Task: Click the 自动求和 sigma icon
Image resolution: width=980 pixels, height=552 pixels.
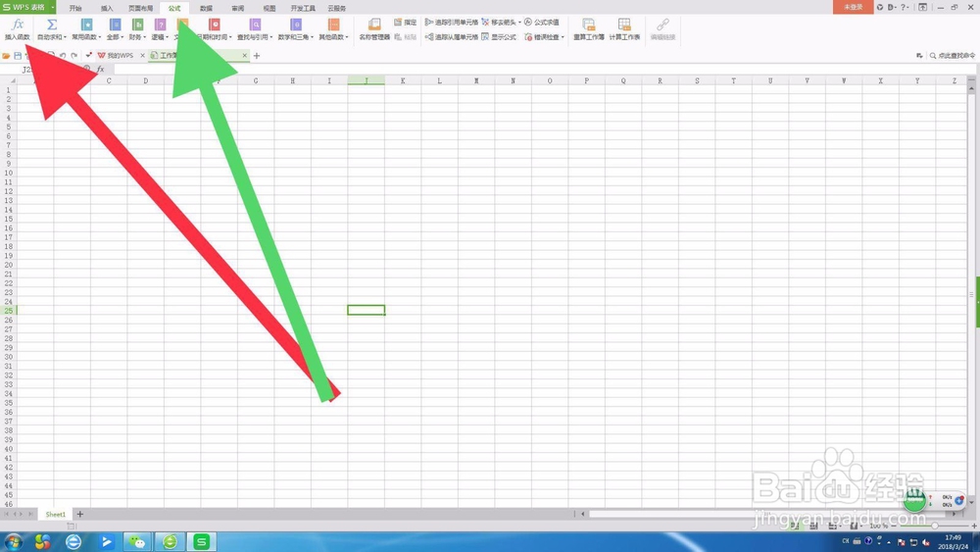Action: pos(52,25)
